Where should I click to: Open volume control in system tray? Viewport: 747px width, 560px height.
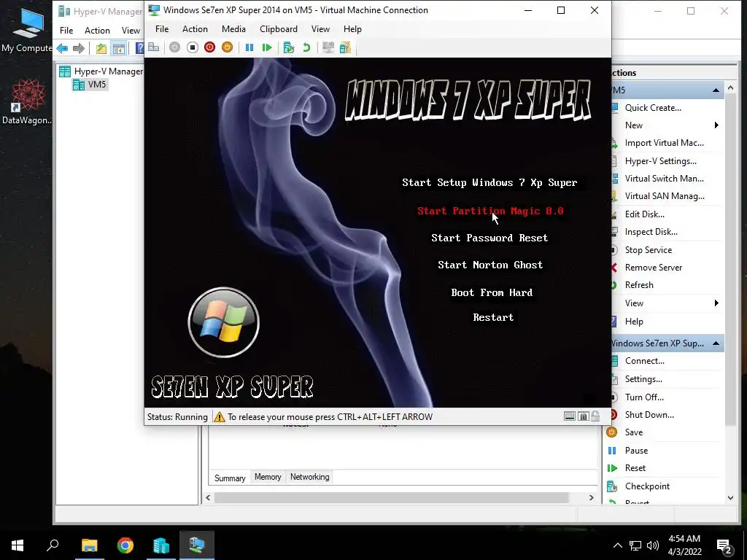pyautogui.click(x=653, y=545)
